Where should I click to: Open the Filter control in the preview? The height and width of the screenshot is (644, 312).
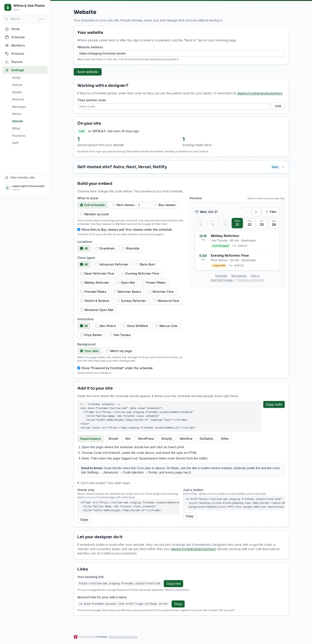(271, 212)
